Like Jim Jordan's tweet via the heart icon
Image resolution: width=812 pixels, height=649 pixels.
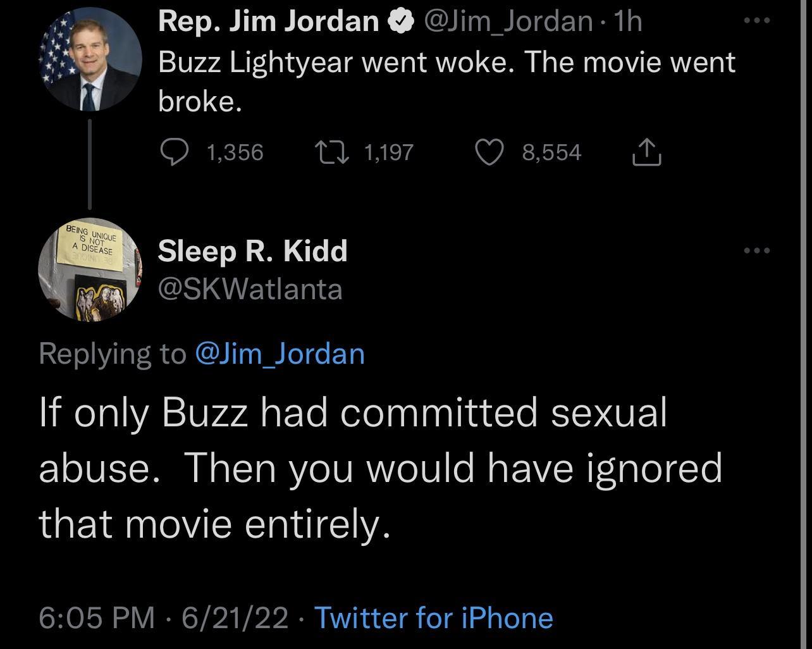click(489, 151)
